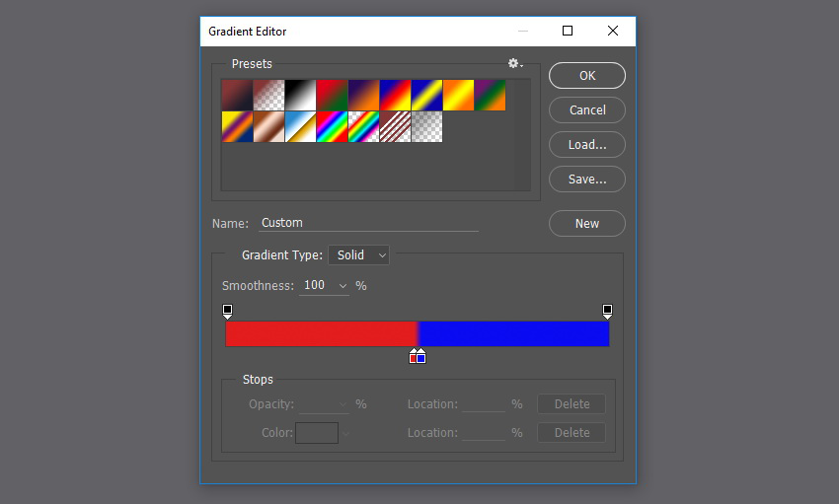Image resolution: width=839 pixels, height=504 pixels.
Task: Select the opaque Spectrum rainbow preset
Action: click(x=332, y=126)
